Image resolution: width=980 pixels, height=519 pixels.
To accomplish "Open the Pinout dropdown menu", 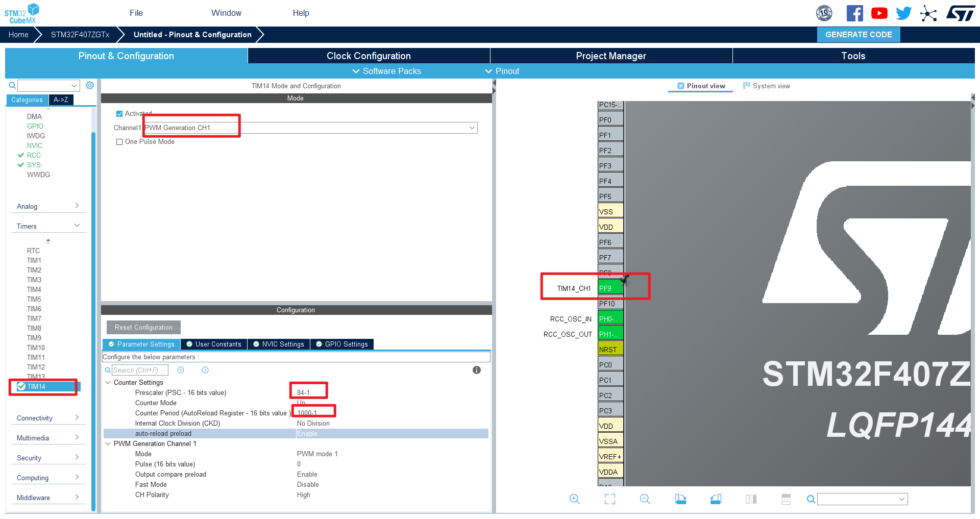I will pos(502,71).
